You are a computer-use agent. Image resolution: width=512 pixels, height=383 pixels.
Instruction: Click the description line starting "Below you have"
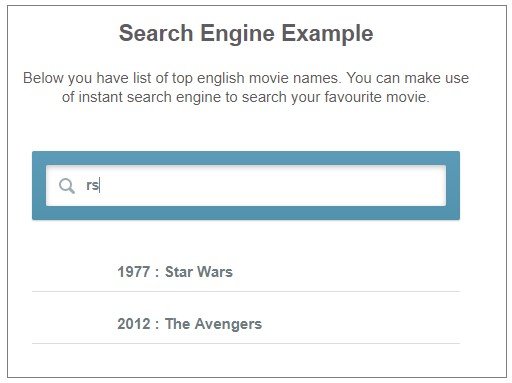[246, 78]
